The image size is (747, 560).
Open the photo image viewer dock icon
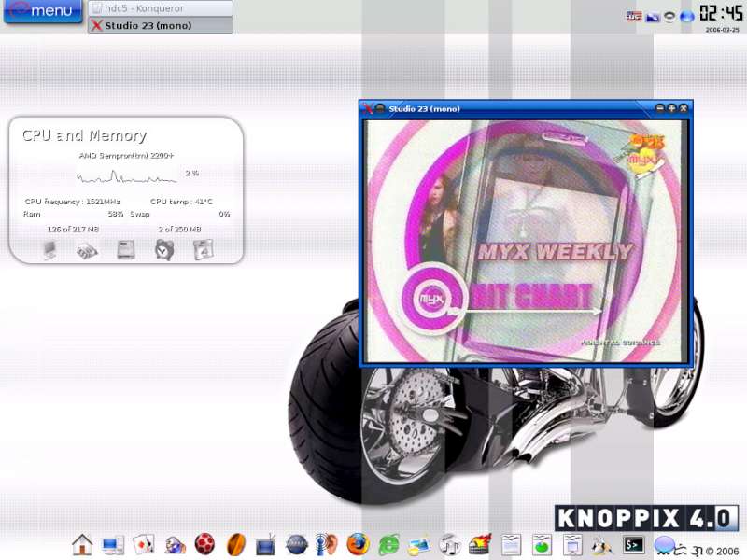point(418,546)
